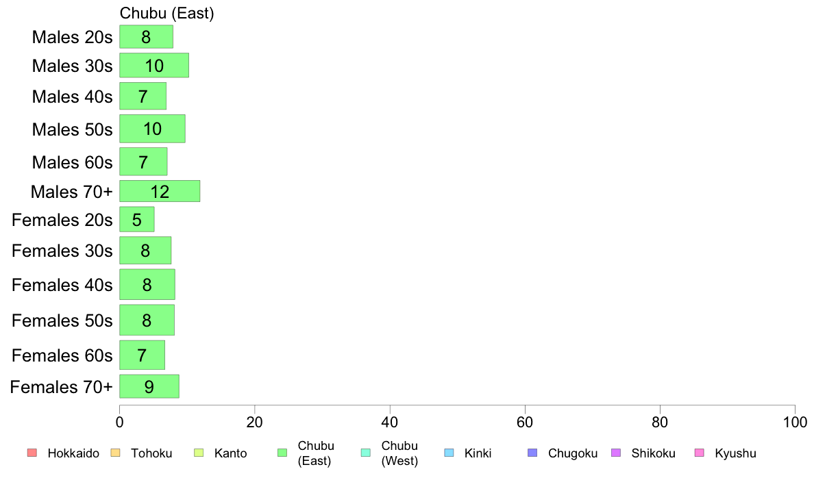Image resolution: width=814 pixels, height=504 pixels.
Task: Select the Males 70+ bar showing 12
Action: 160,192
